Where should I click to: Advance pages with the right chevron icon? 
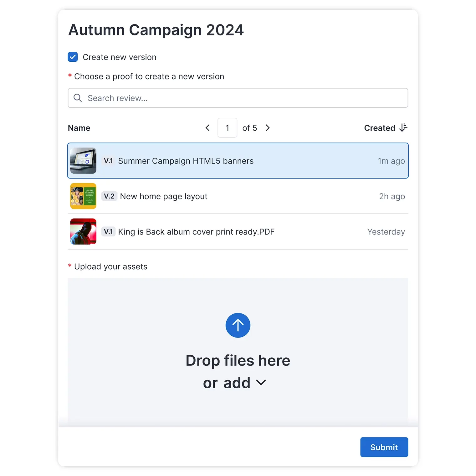pos(268,128)
